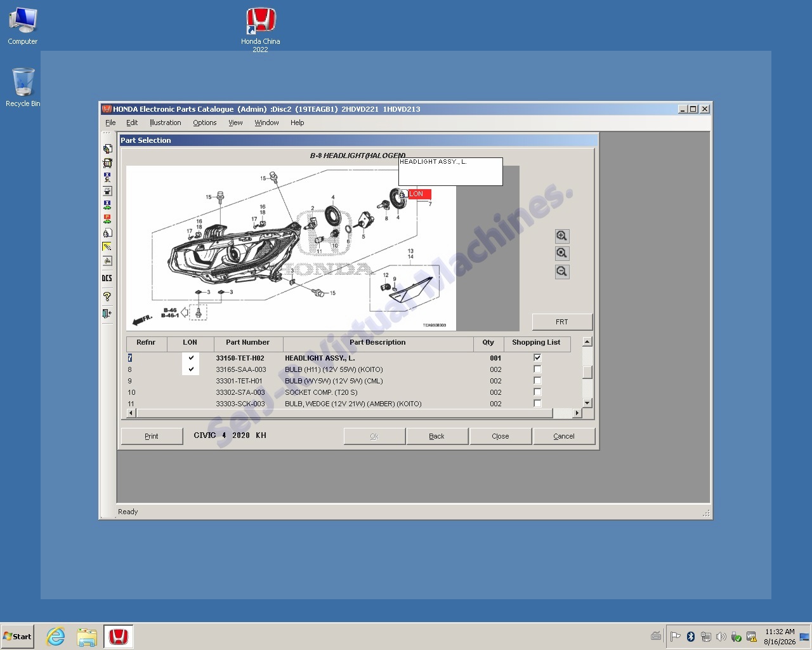Launch Internet Explorer from the taskbar
This screenshot has width=812, height=650.
56,636
